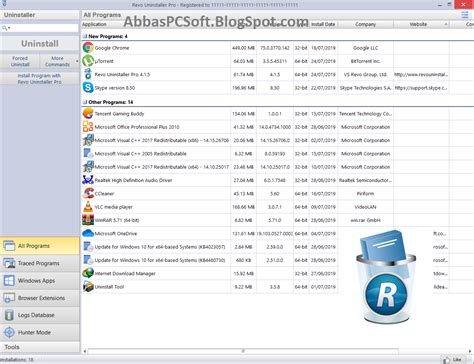Expand the Tools panel section
The height and width of the screenshot is (364, 474).
pos(40,347)
